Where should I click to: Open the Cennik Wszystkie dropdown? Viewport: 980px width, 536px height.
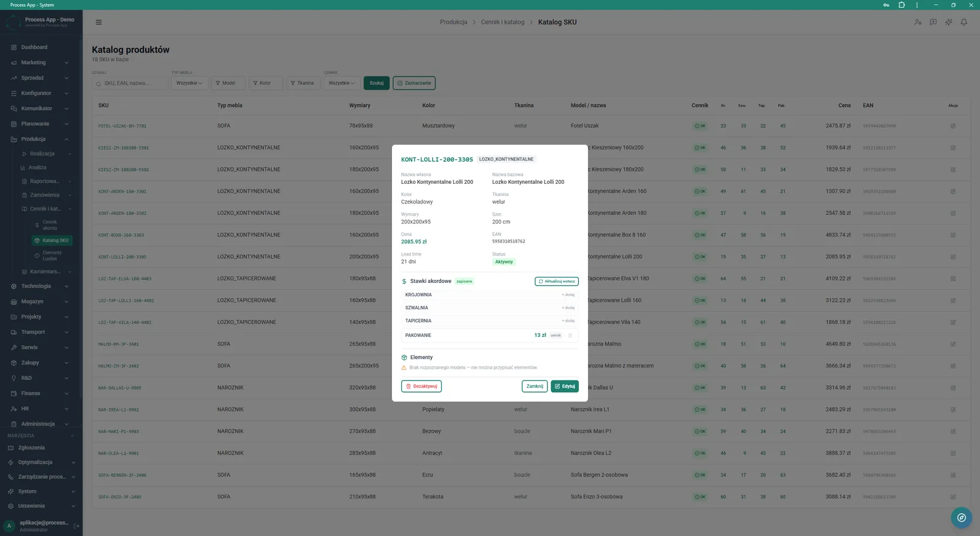(342, 83)
